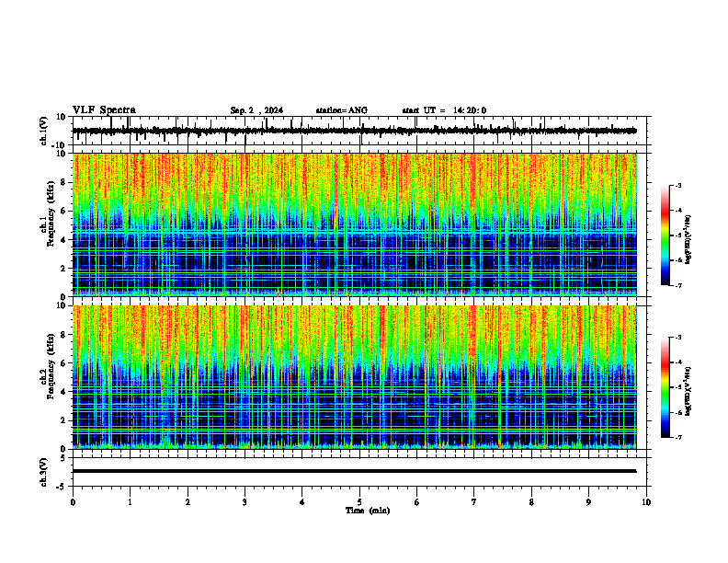Click the time axis tick label "7"
Viewport: 728px width, 563px height.
[x=474, y=502]
